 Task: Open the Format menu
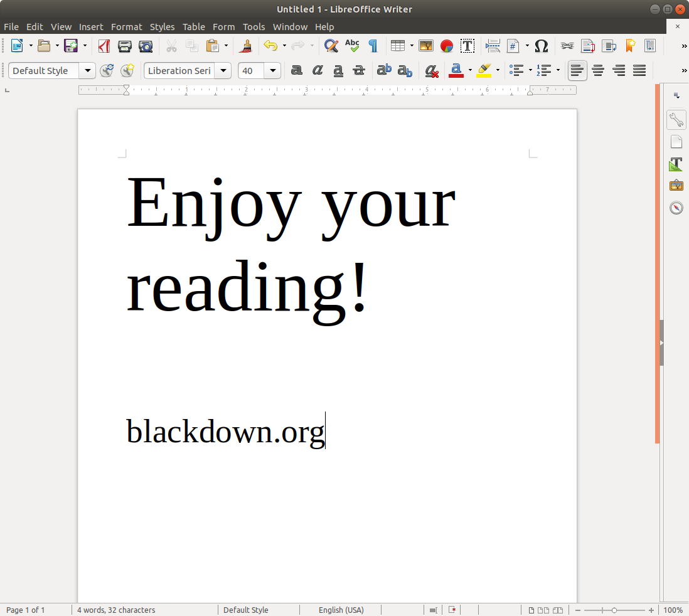tap(126, 27)
